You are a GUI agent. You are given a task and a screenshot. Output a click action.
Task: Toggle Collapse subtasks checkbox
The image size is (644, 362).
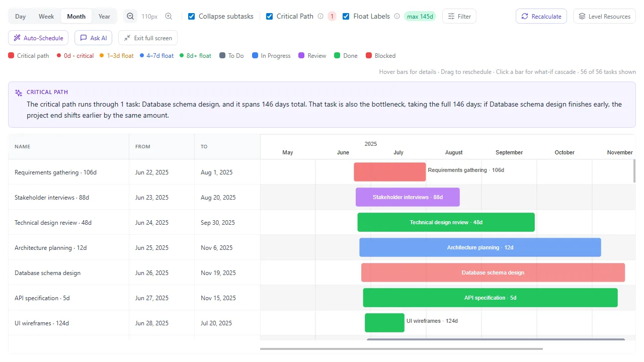(x=192, y=16)
